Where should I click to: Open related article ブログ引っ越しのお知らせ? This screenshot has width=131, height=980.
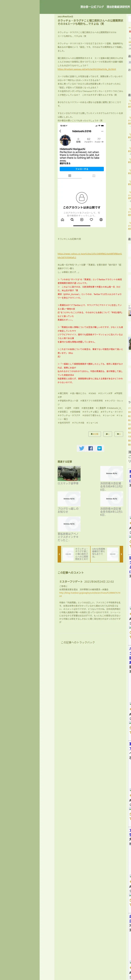(x=68, y=510)
